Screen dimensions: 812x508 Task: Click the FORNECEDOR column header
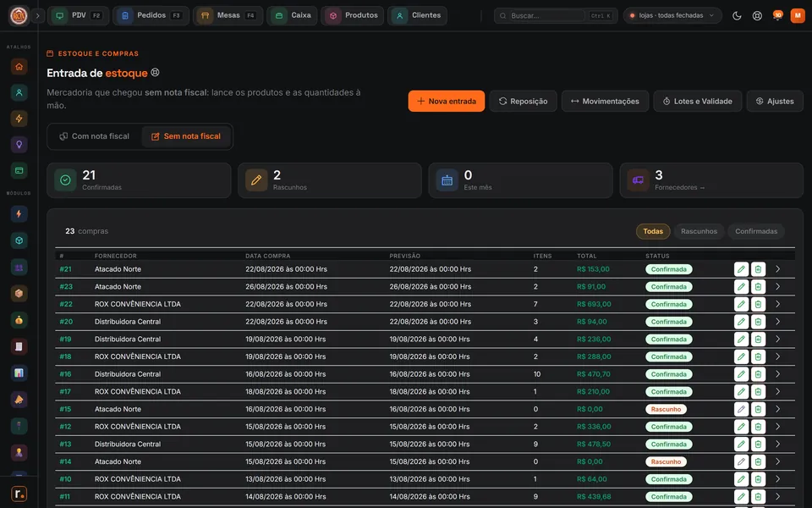[x=116, y=256]
